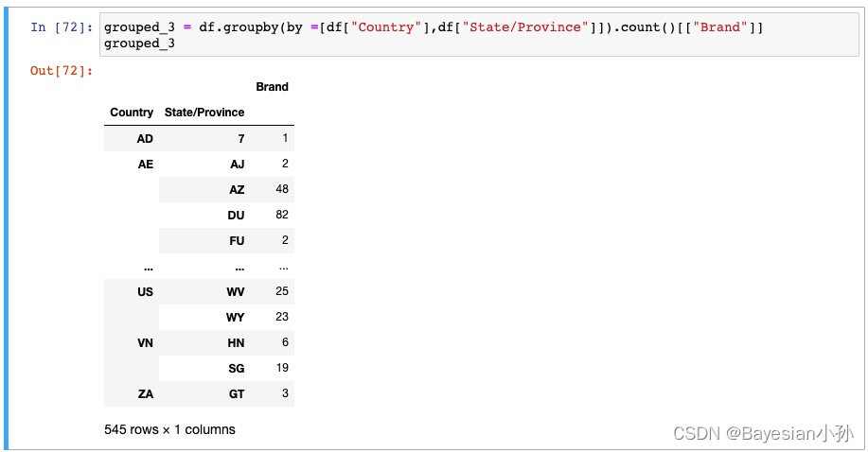Click the "545 rows × 1 columns" summary
The width and height of the screenshot is (868, 452).
tap(169, 429)
